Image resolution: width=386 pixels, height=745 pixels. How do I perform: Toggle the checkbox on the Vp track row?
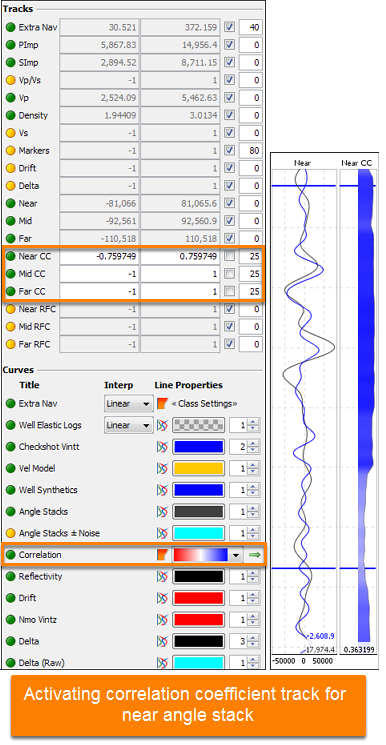coord(230,98)
